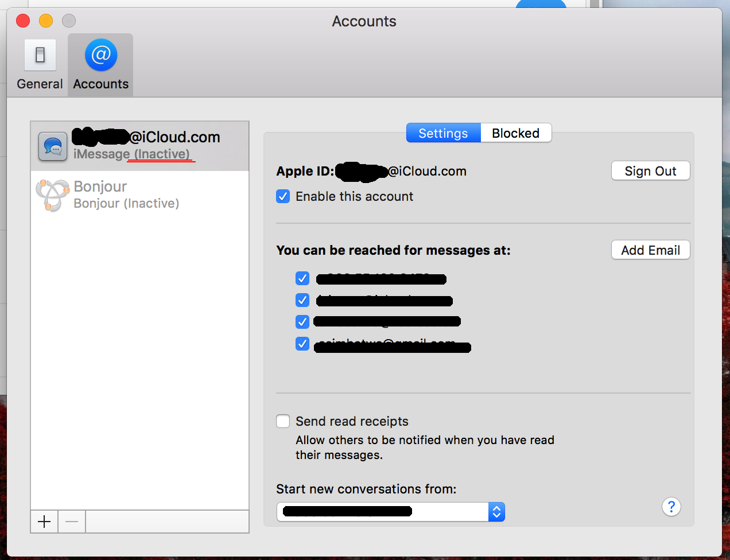Image resolution: width=730 pixels, height=560 pixels.
Task: Click the Sign Out button
Action: click(x=650, y=171)
